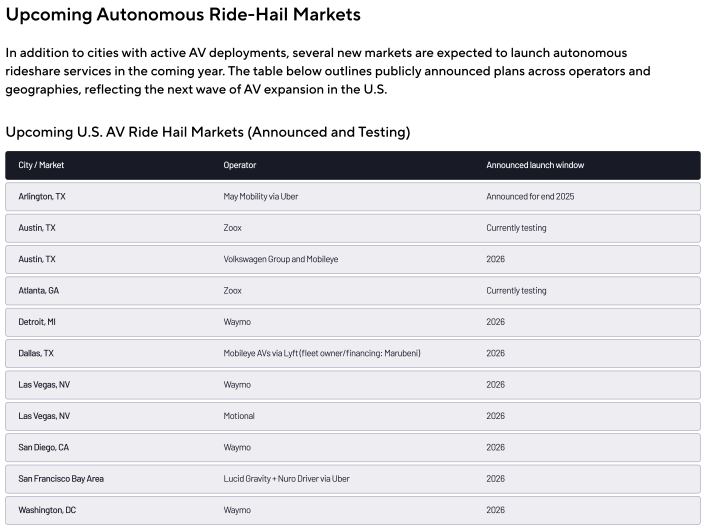Click the Zoox operator in Atlanta row
The width and height of the screenshot is (707, 530).
tap(233, 291)
